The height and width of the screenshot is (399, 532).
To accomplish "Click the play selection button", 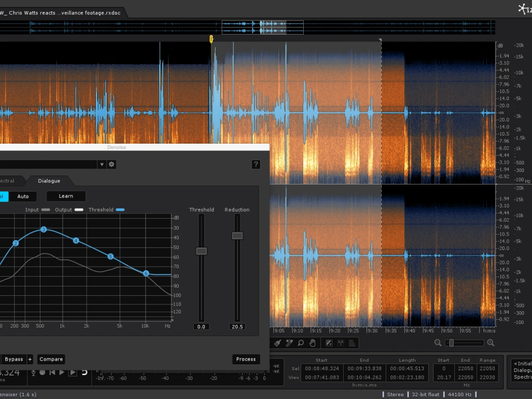I will [x=72, y=372].
